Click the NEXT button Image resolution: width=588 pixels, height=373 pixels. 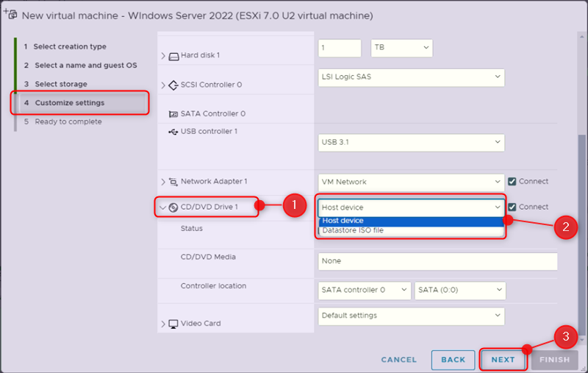click(x=503, y=360)
